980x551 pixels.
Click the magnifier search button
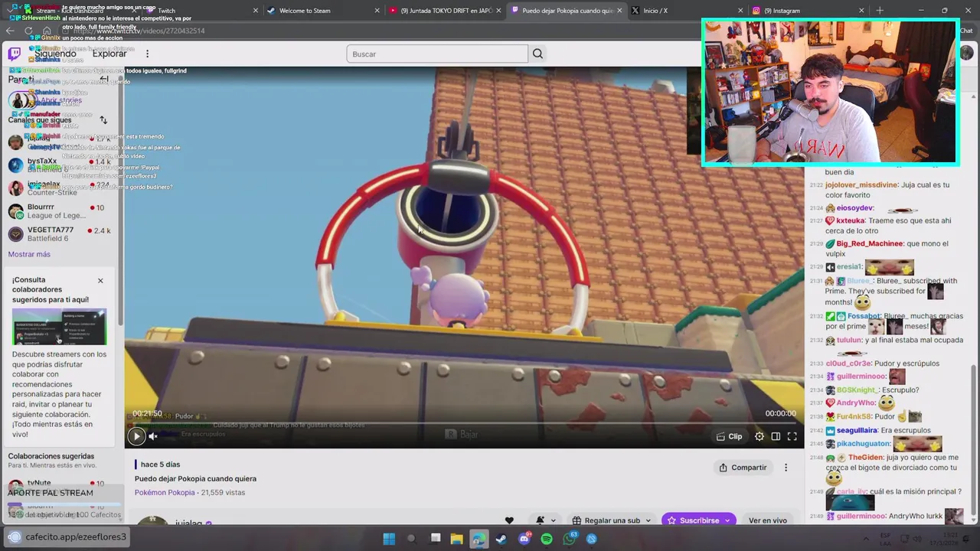[x=537, y=54]
